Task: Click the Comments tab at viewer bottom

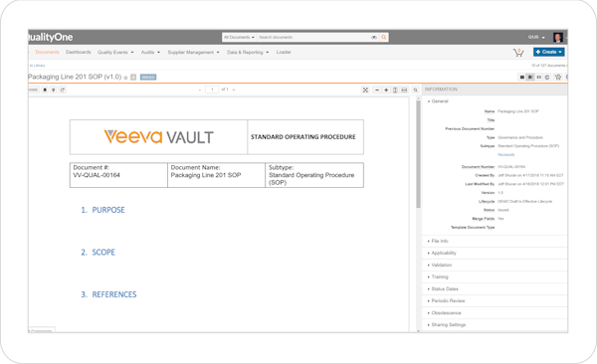Action: click(x=42, y=330)
